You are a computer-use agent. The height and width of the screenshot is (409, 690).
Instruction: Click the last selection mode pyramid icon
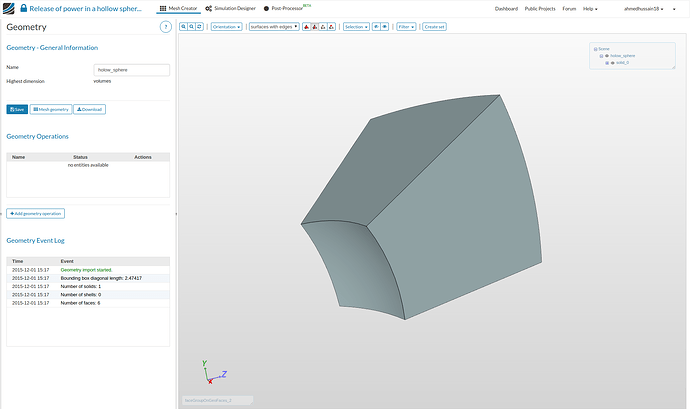pos(332,27)
